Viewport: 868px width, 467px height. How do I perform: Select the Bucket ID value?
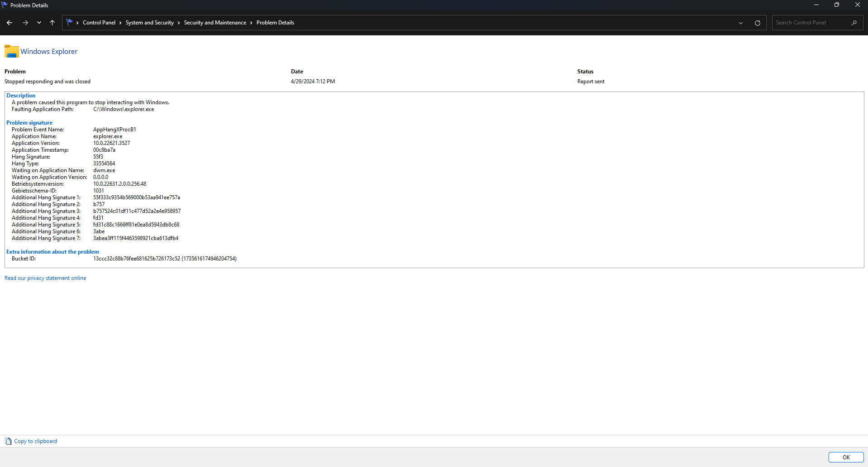click(x=165, y=259)
